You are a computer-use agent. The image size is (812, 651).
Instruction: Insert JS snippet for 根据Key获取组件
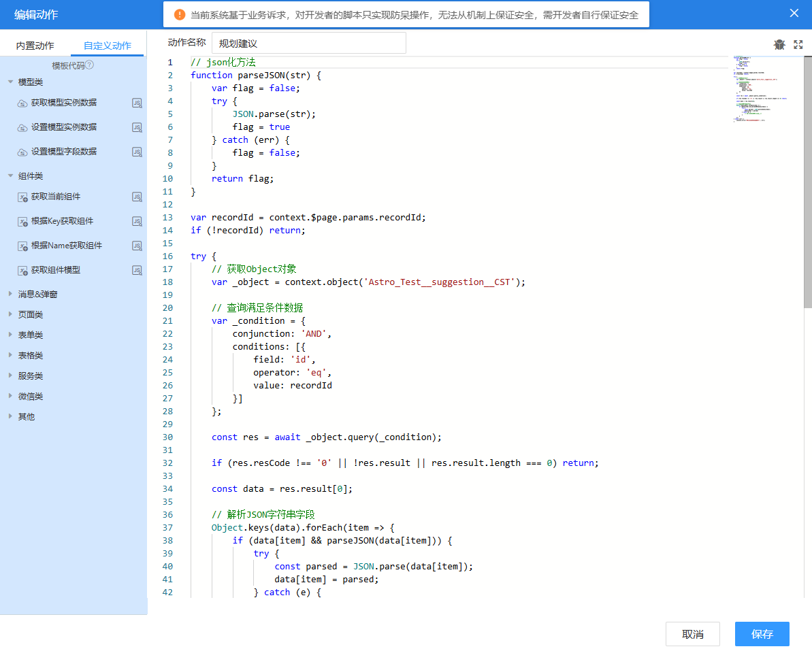137,221
